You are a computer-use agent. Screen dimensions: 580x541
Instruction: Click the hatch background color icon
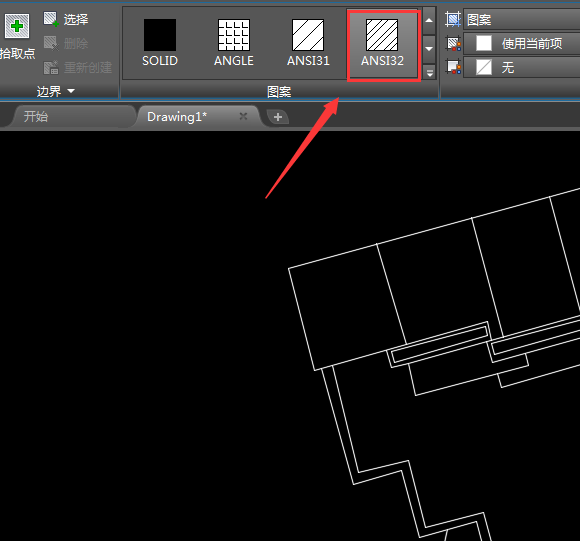coord(453,67)
